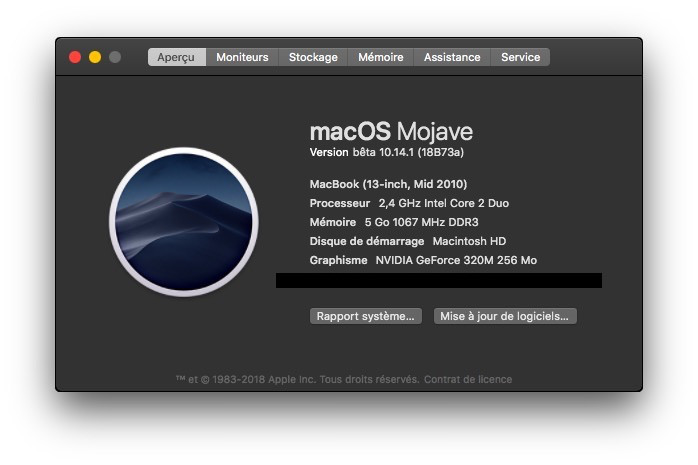Click graphics value NVIDIA GeForce 320M 256 Mo
This screenshot has height=465, width=698.
456,260
